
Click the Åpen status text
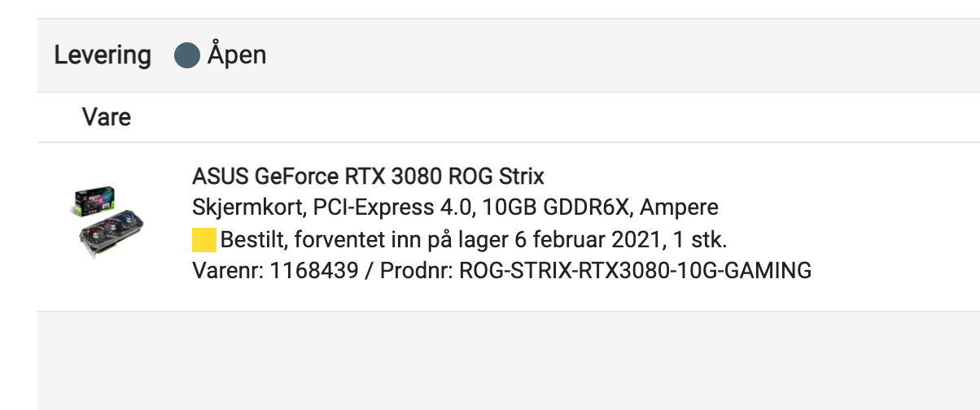pos(237,55)
